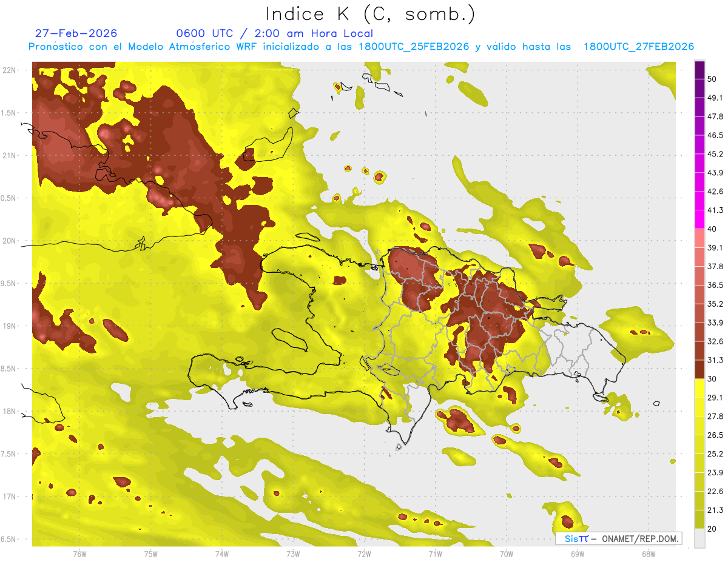Select colorbar label "45.2"
The width and height of the screenshot is (728, 562).
(715, 154)
